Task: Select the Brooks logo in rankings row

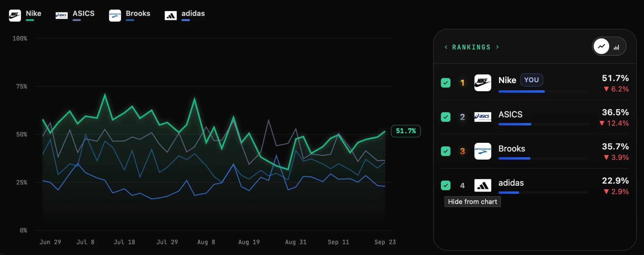Action: coord(483,151)
